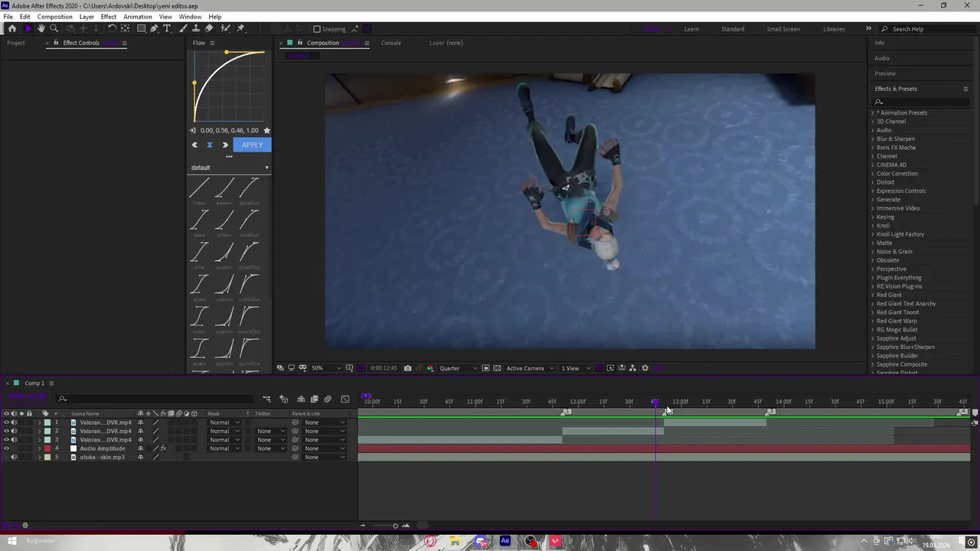Toggle frame blending for timeline layers
This screenshot has height=551, width=980.
tap(314, 399)
